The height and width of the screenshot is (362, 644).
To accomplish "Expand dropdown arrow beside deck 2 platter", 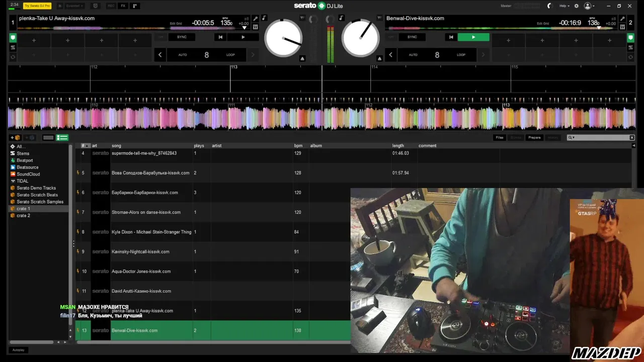I will [x=380, y=18].
